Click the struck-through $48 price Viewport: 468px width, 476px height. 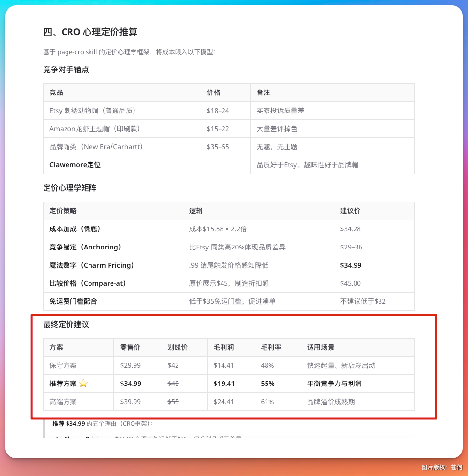tap(173, 384)
